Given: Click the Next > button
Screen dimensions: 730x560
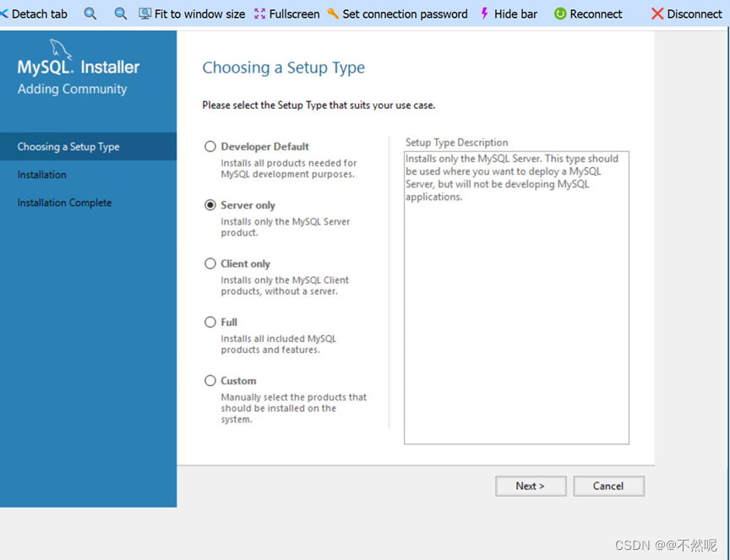Looking at the screenshot, I should tap(531, 486).
